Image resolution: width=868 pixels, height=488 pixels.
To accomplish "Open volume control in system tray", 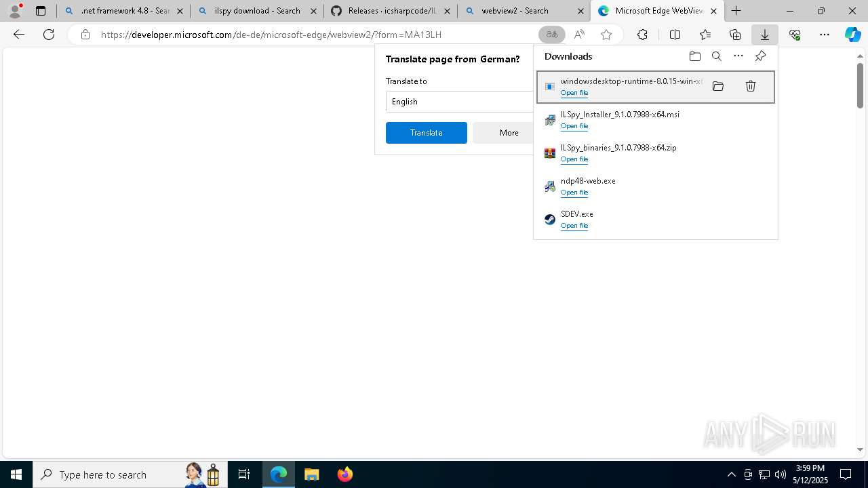I will [781, 474].
